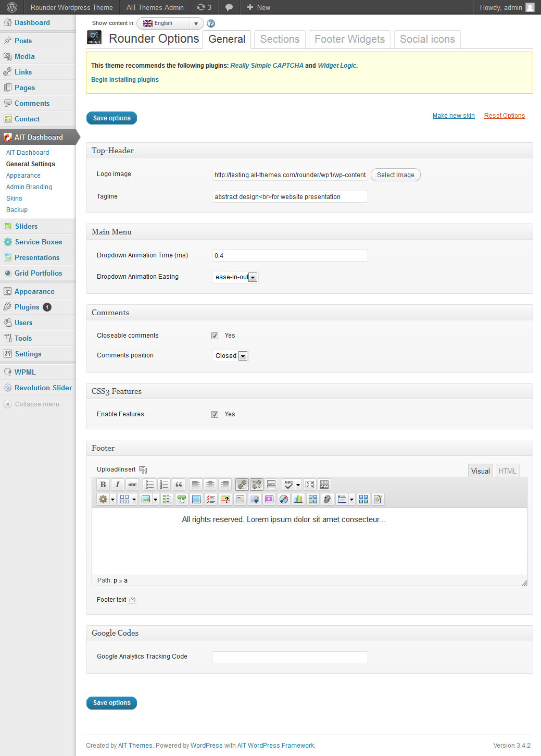Screen dimensions: 541x756
Task: Click the gear shortcode icon
Action: click(x=103, y=499)
